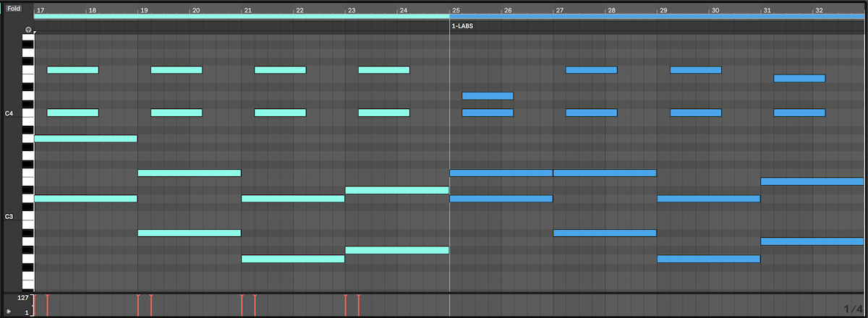
Task: Click the C4 piano key
Action: [27, 113]
